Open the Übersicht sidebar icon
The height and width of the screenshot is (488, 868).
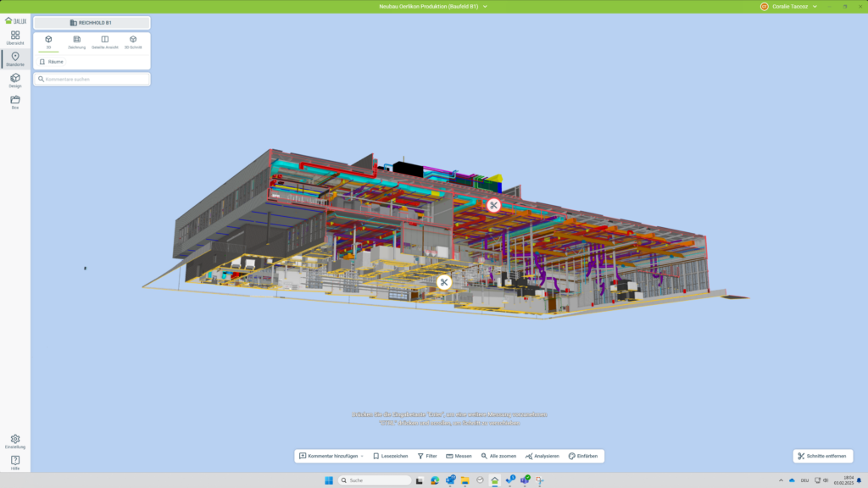(x=15, y=36)
